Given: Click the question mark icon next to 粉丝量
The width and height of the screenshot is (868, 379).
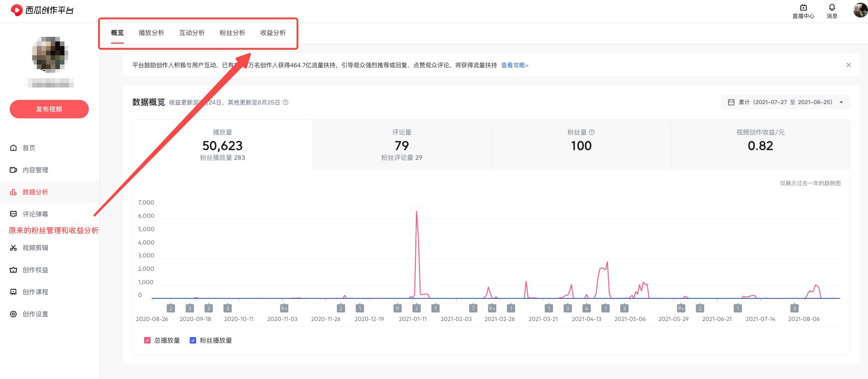Looking at the screenshot, I should [592, 132].
